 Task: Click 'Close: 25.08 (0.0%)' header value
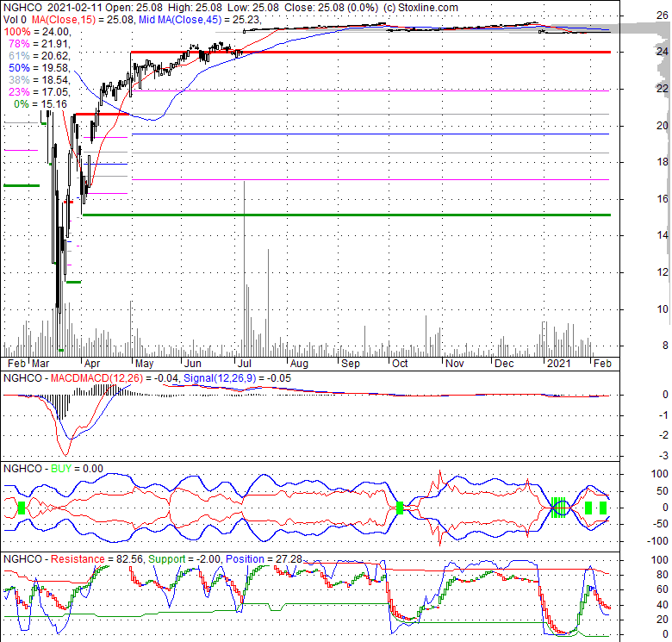(x=332, y=8)
